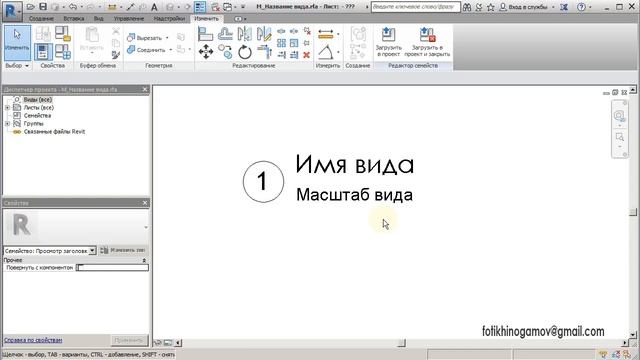
Task: Click the Aligned dimension icon in quick access toolbar
Action: [x=112, y=7]
